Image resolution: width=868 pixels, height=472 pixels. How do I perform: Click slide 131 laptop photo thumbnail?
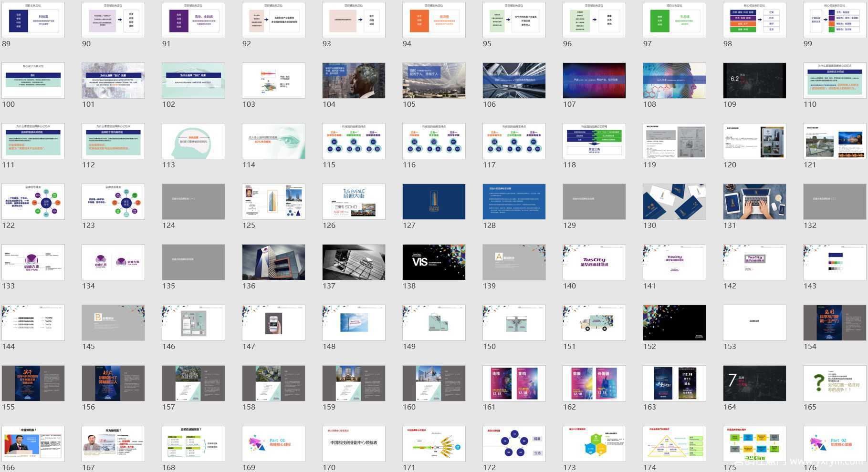[x=754, y=202]
